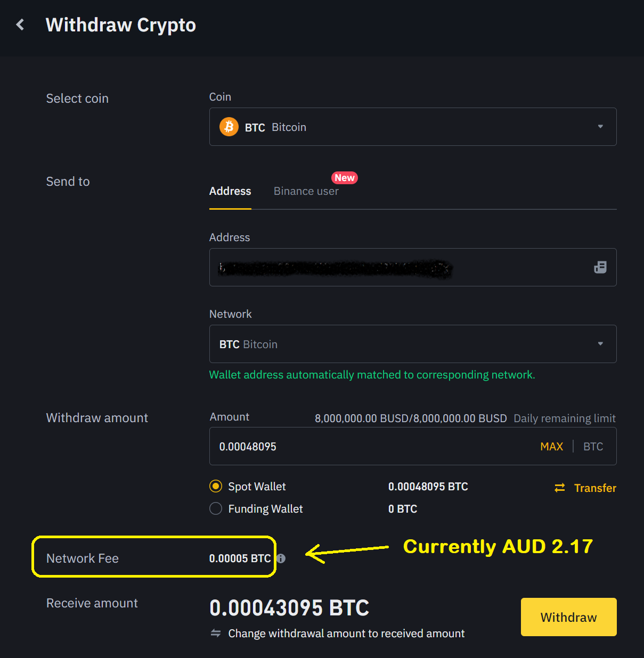Click the yellow Withdraw button

click(568, 617)
